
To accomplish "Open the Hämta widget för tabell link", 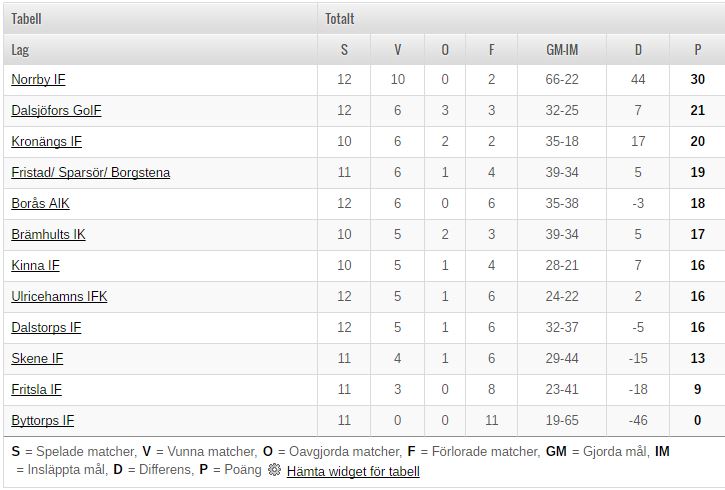I will coord(353,471).
